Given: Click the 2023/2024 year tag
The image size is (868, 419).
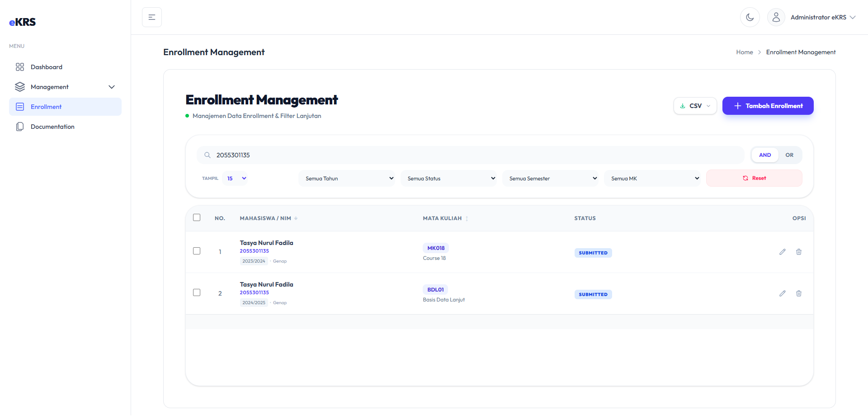Looking at the screenshot, I should point(254,261).
